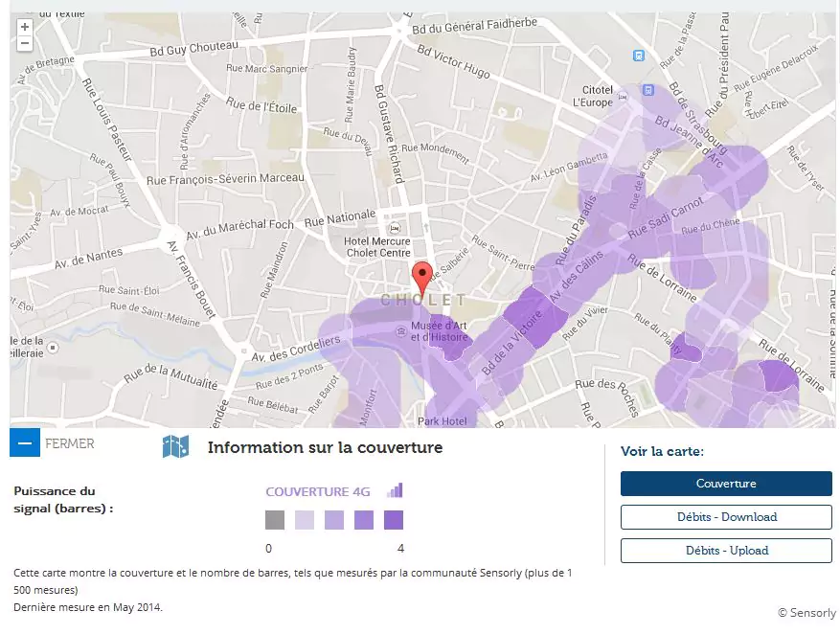Click the blue train station icon near Bd de Strasbourg
Image resolution: width=840 pixels, height=634 pixels.
[x=648, y=90]
